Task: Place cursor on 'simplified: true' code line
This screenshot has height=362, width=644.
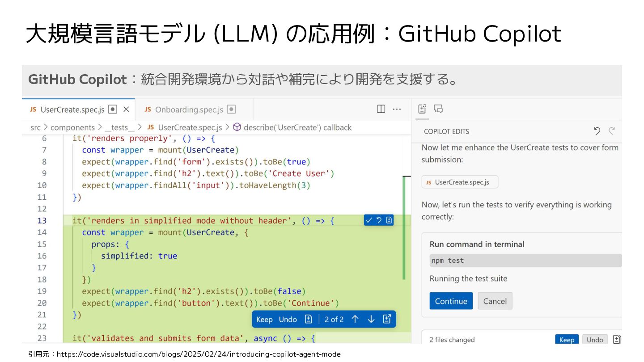Action: 139,256
